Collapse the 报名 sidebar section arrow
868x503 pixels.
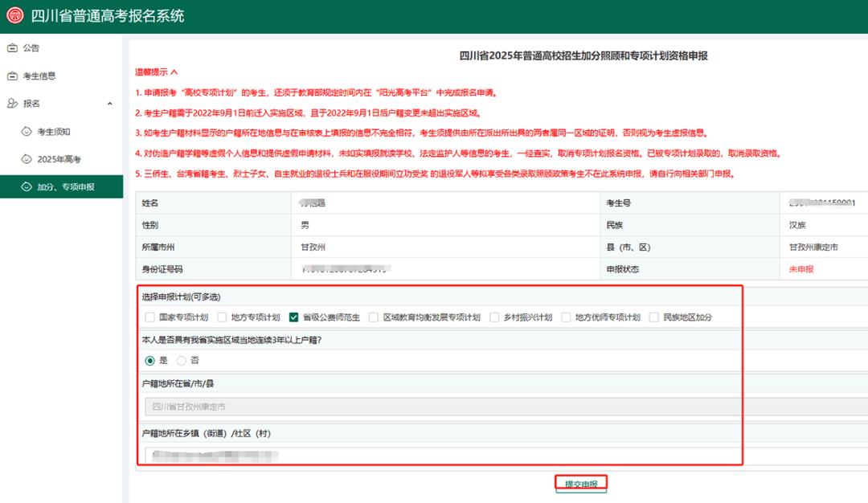(110, 104)
